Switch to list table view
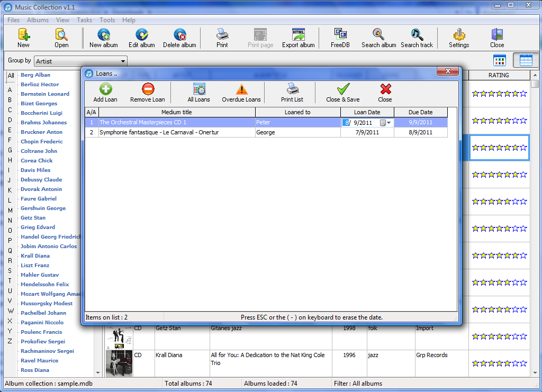Viewport: 542px width, 392px height. click(526, 60)
